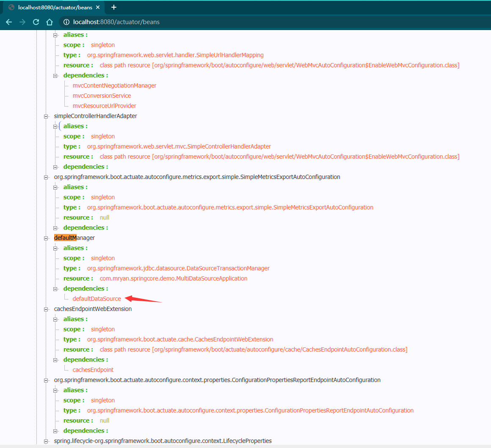491x448 pixels.
Task: Collapse the cachesEndpointWebExtension node
Action: tap(46, 309)
